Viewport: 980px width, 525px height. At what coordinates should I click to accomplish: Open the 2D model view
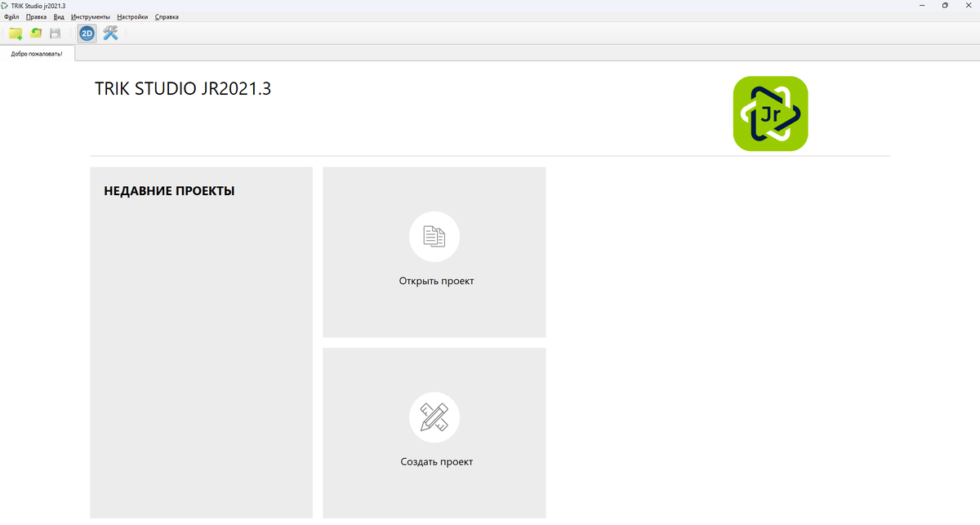[x=87, y=33]
